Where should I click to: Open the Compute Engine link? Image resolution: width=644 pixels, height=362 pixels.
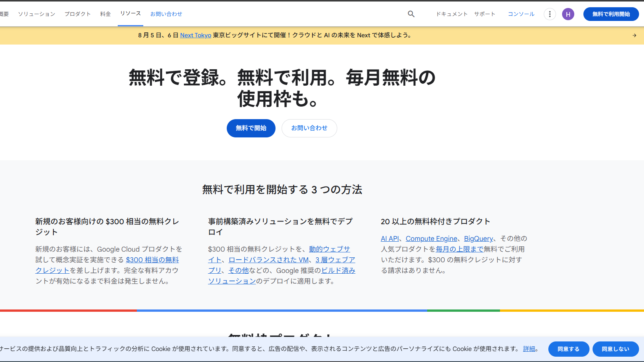[x=431, y=239]
